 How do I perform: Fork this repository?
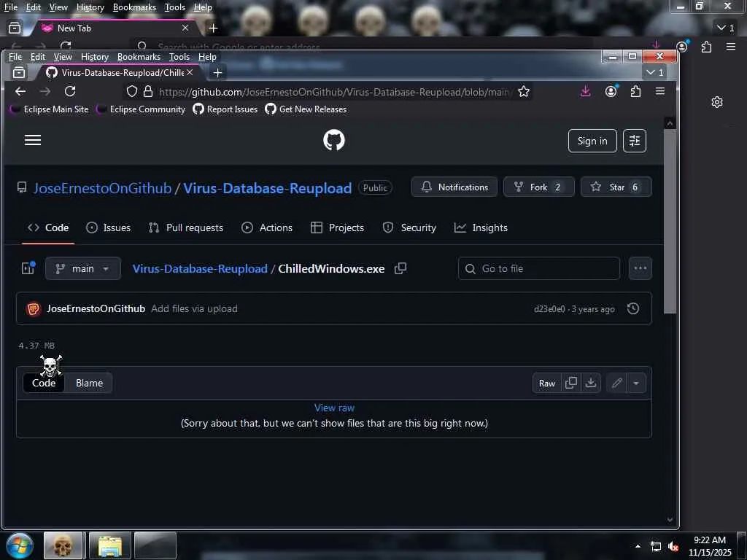pos(539,187)
